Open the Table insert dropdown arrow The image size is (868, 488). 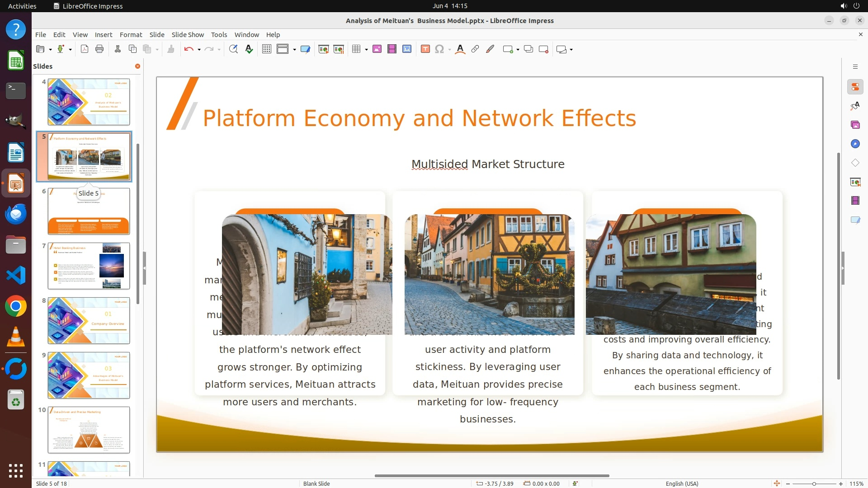pos(366,50)
